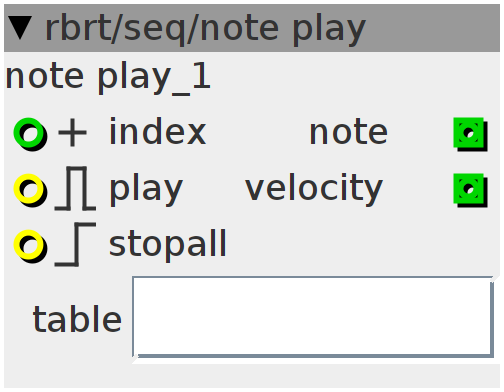
Task: Click the green velocity outlet square
Action: 470,190
